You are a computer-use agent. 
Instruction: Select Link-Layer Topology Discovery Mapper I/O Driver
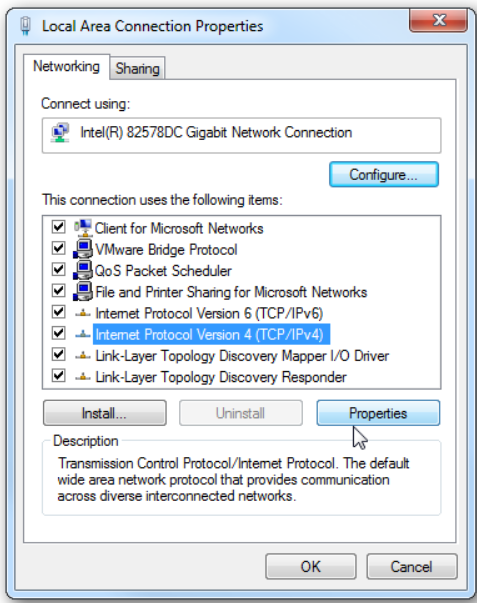coord(242,356)
